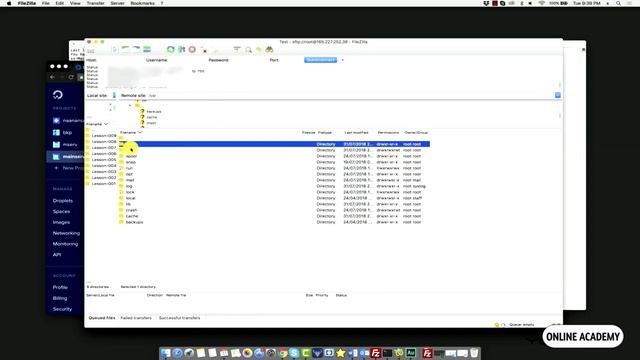Switch to the Failed transfers tab
The height and width of the screenshot is (360, 640).
(x=136, y=318)
